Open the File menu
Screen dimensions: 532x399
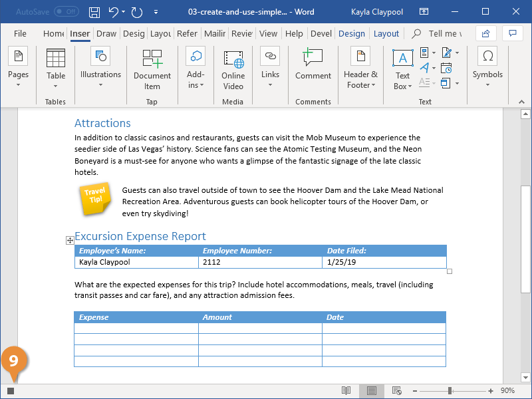tap(20, 34)
